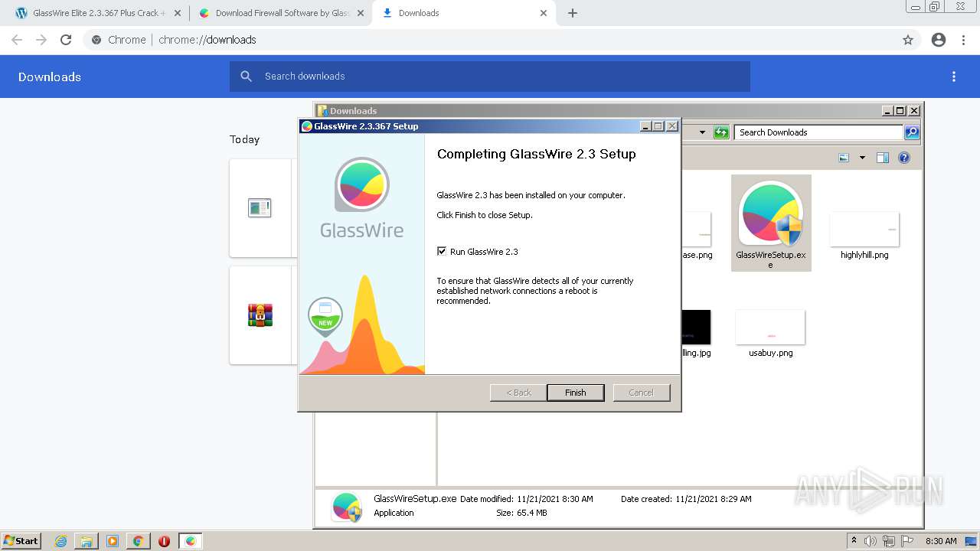The image size is (980, 551).
Task: Open Windows Explorer taskbar icon
Action: [x=87, y=541]
